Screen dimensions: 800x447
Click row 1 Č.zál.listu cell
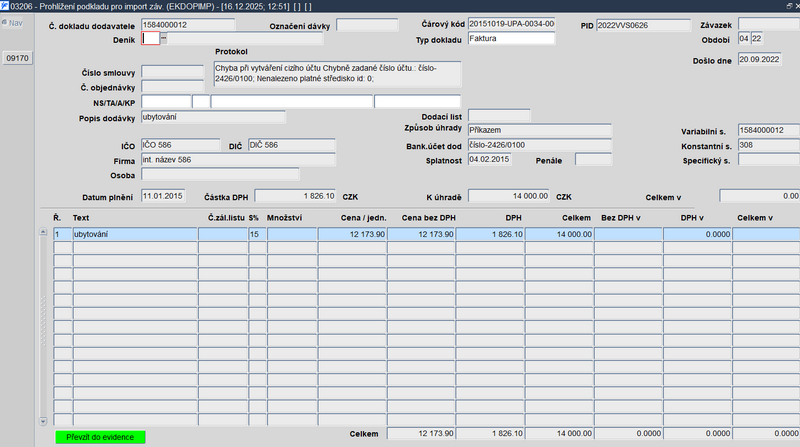223,234
